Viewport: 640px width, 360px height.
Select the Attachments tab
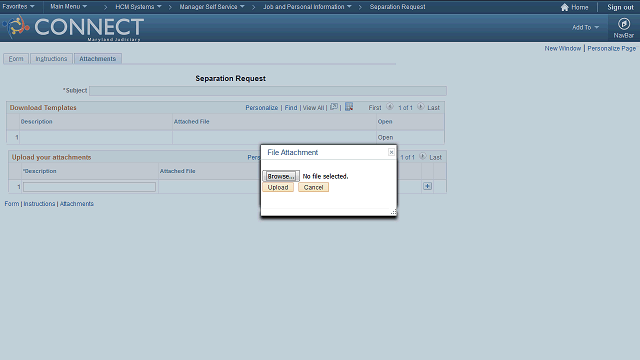(98, 59)
